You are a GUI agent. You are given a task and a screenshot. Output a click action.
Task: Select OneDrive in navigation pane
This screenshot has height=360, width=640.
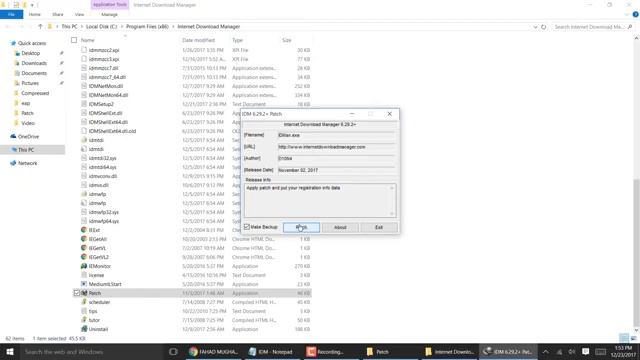[x=28, y=136]
